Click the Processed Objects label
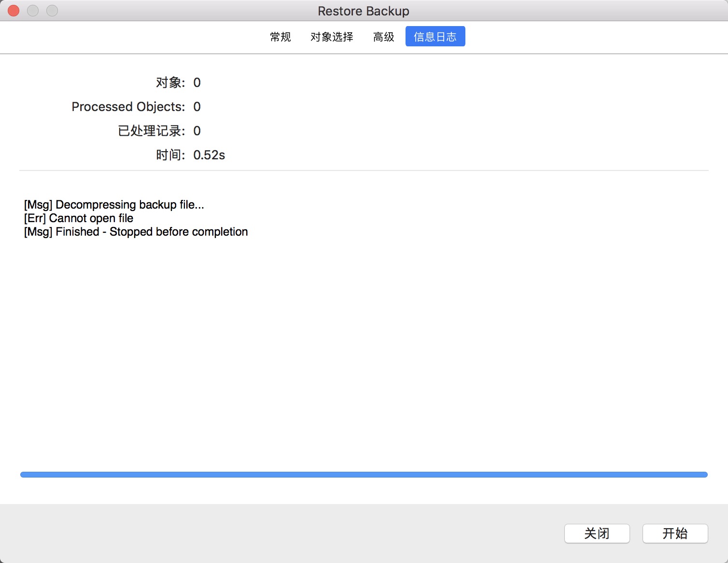This screenshot has height=563, width=728. (x=128, y=107)
